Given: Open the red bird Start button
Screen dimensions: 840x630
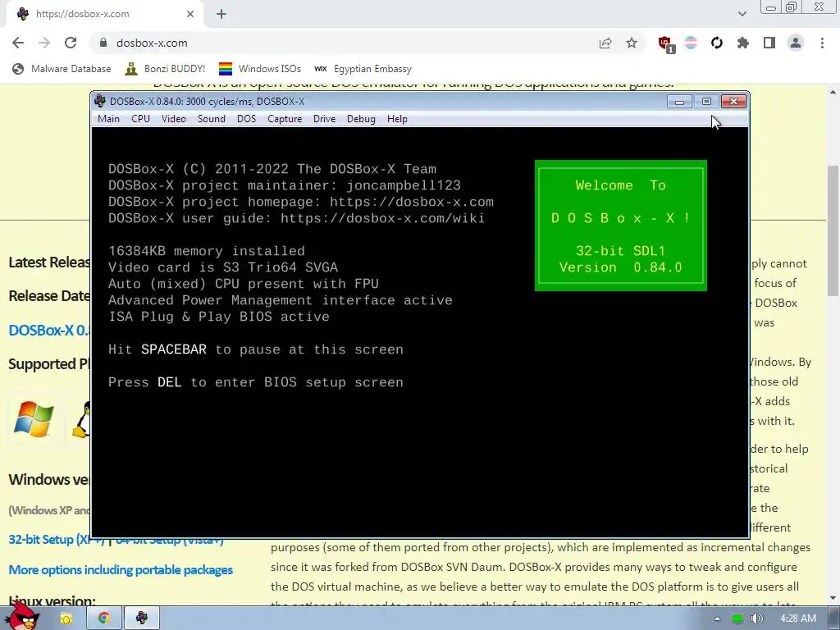Looking at the screenshot, I should click(x=22, y=617).
